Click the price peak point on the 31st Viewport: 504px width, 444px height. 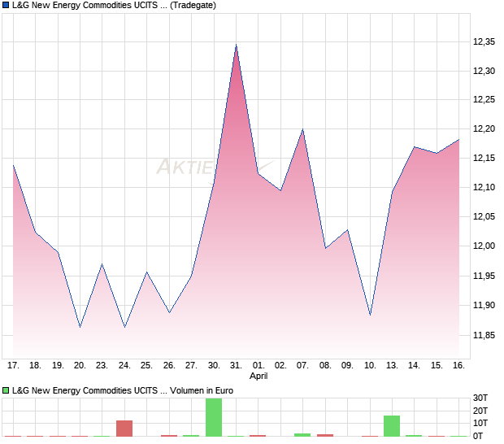tap(237, 45)
